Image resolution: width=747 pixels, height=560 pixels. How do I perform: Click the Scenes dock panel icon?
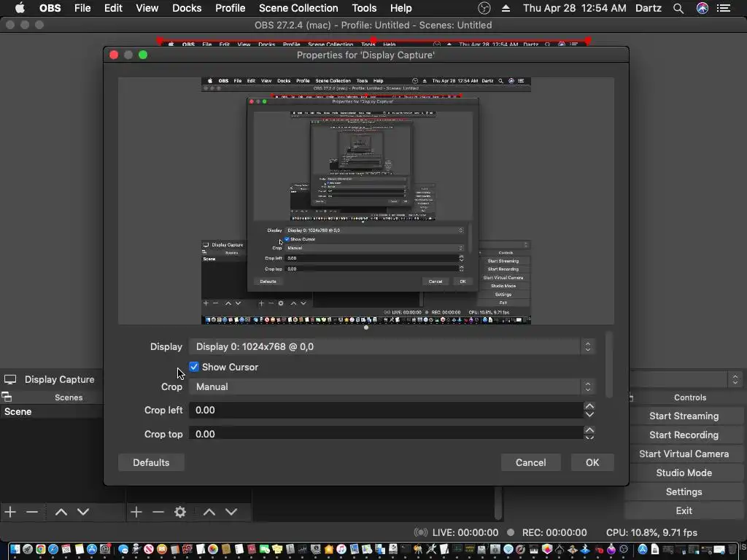(x=7, y=397)
